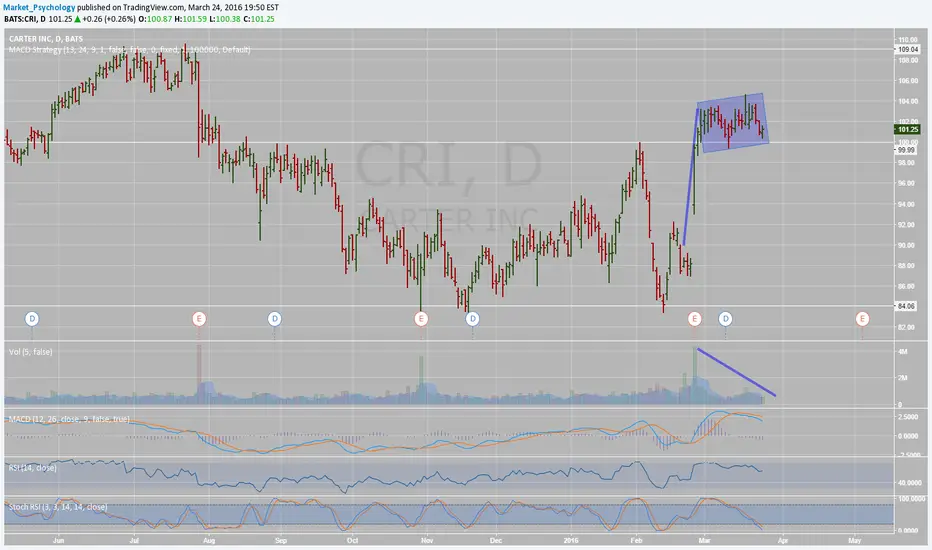Image resolution: width=932 pixels, height=550 pixels.
Task: Click the 99.99 price line label
Action: (906, 150)
